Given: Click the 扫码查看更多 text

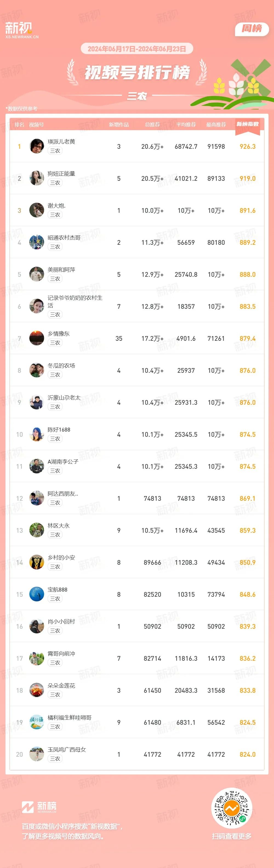Looking at the screenshot, I should coord(232,836).
